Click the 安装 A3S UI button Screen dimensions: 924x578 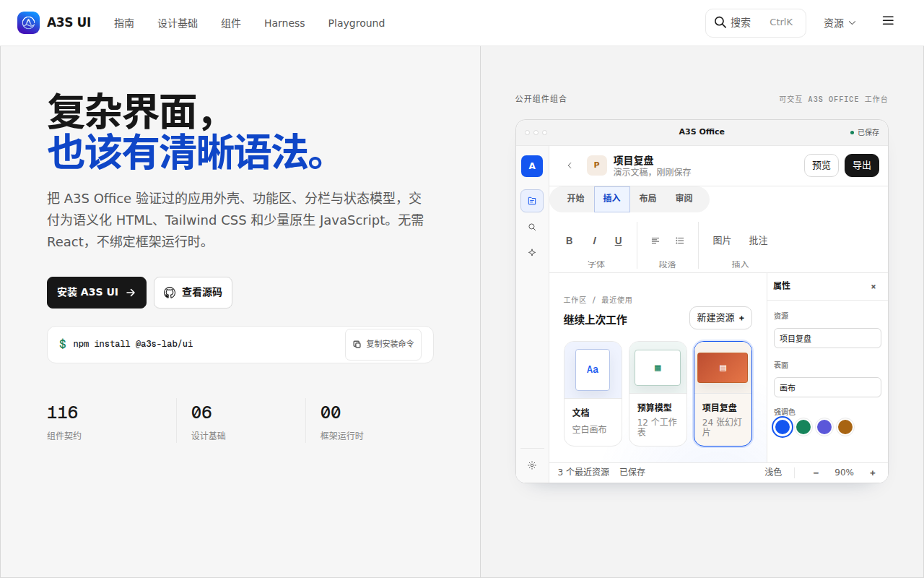(97, 293)
